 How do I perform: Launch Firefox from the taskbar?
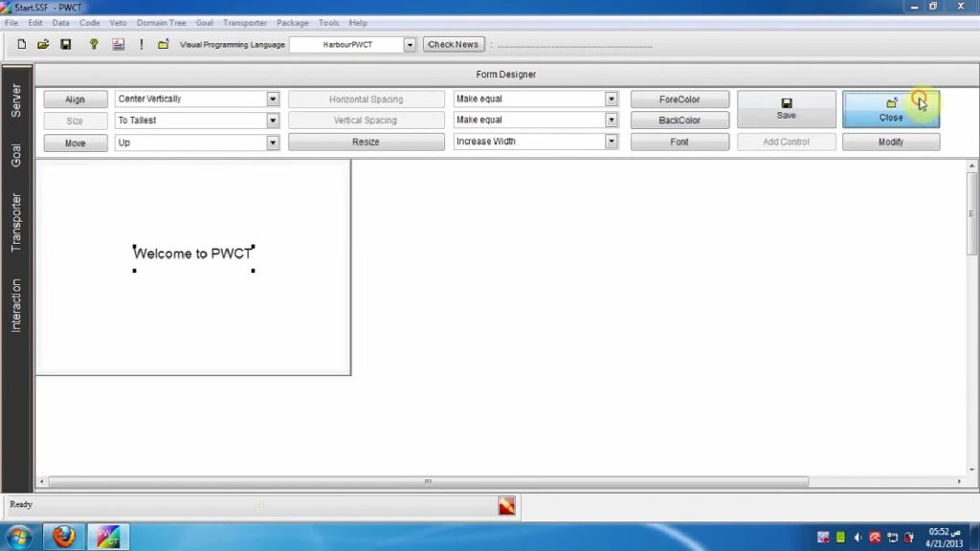(63, 536)
